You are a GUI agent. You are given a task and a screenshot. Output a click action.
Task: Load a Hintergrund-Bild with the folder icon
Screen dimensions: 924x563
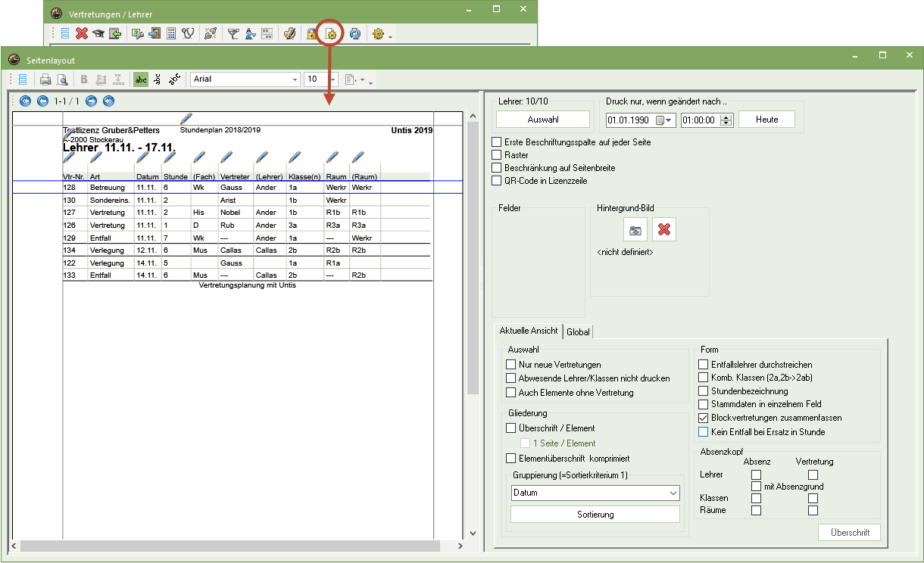[635, 229]
